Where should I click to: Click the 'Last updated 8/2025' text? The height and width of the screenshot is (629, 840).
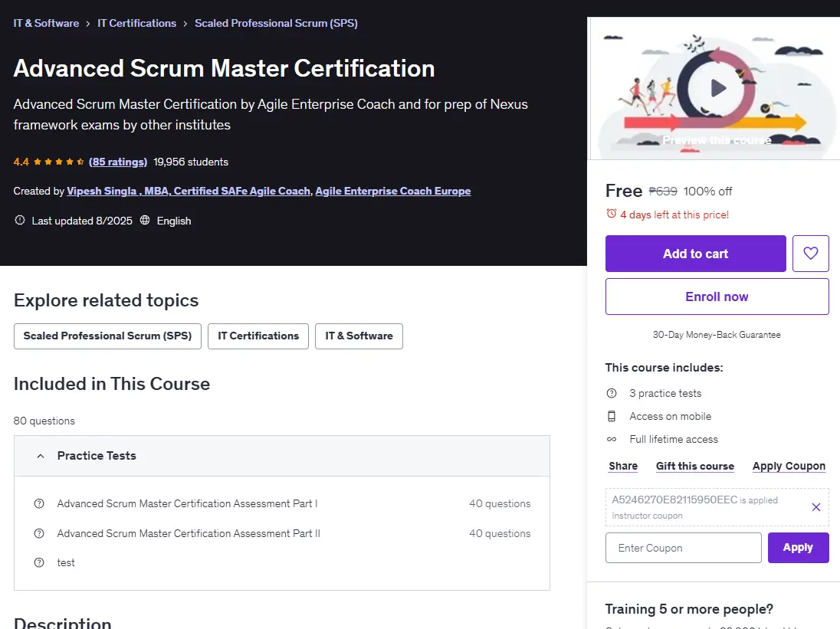click(x=82, y=221)
